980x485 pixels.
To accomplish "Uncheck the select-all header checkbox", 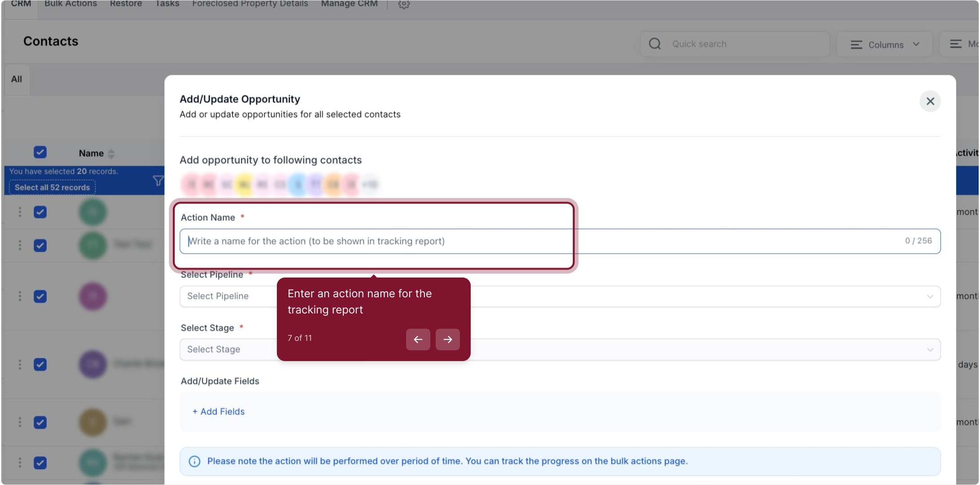I will coord(40,152).
